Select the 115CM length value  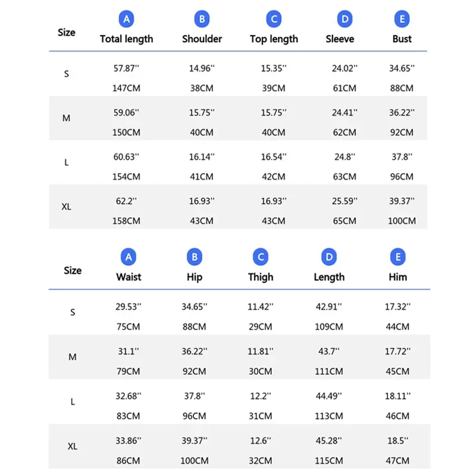tap(329, 461)
